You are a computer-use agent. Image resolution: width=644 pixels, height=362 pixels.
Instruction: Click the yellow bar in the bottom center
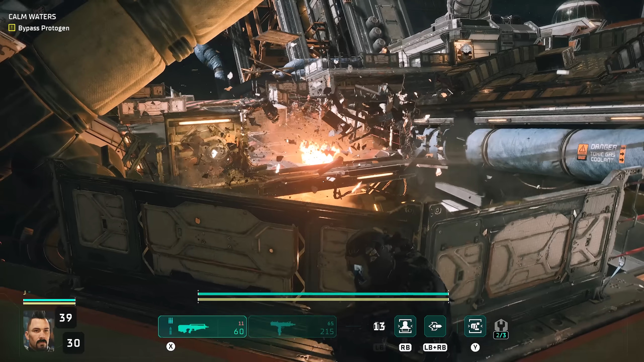(x=323, y=299)
